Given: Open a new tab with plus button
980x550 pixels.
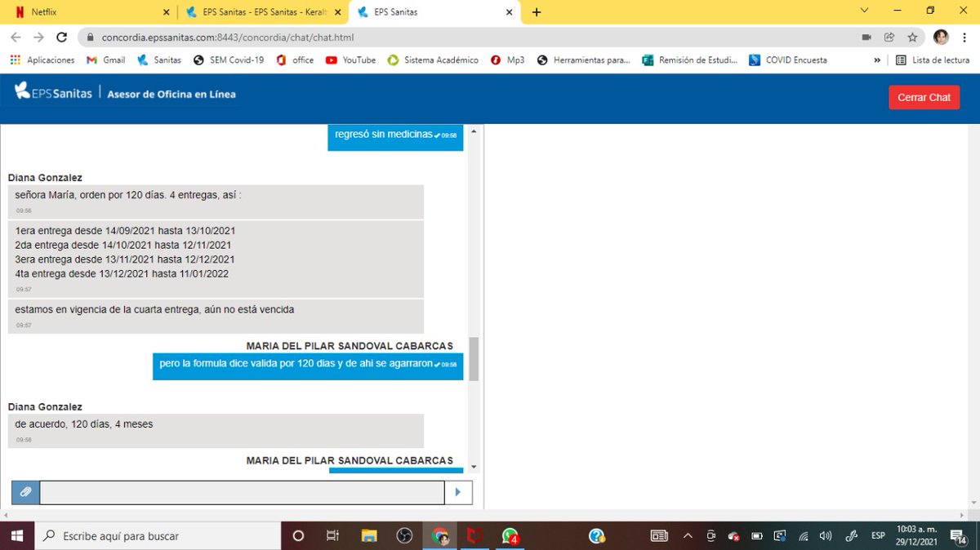Looking at the screenshot, I should (x=537, y=12).
